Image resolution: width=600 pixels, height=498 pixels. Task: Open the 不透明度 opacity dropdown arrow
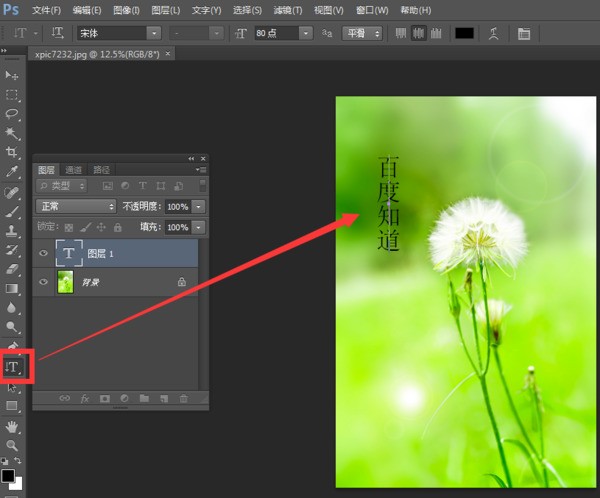pyautogui.click(x=198, y=207)
